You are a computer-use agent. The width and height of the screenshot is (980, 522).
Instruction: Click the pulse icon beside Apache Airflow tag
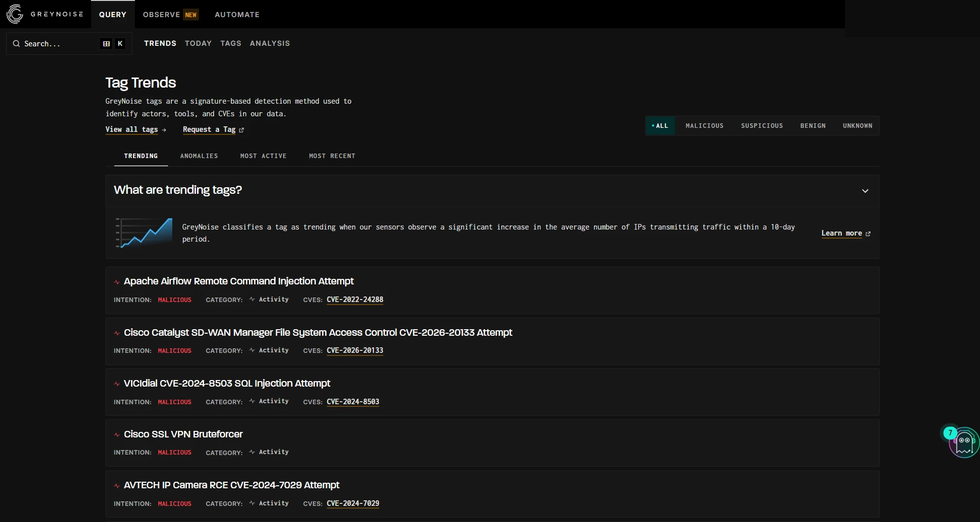[x=117, y=282]
